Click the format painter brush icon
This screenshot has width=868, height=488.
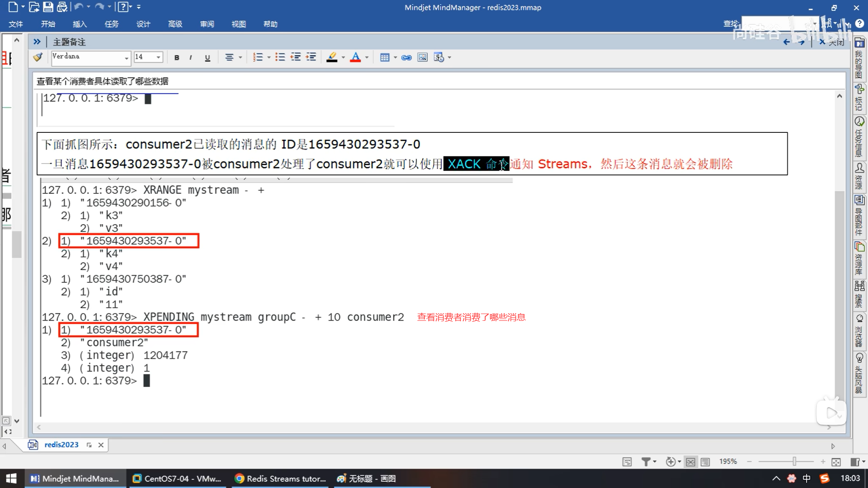coord(38,57)
